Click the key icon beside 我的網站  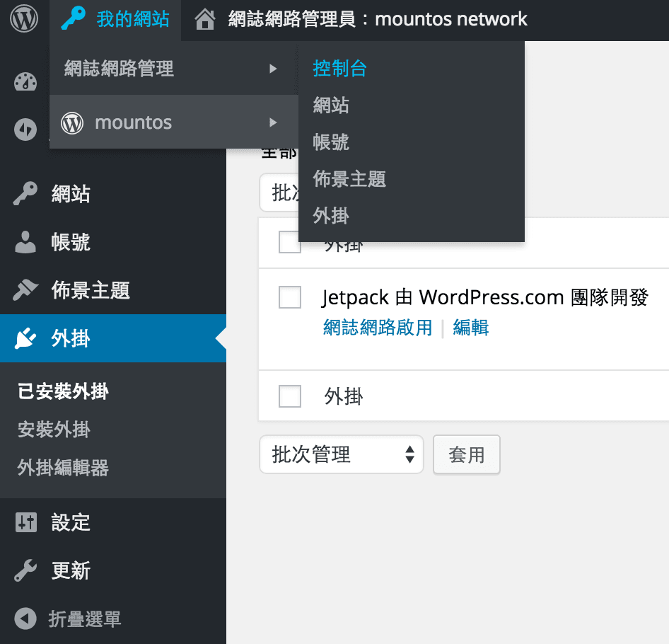74,19
